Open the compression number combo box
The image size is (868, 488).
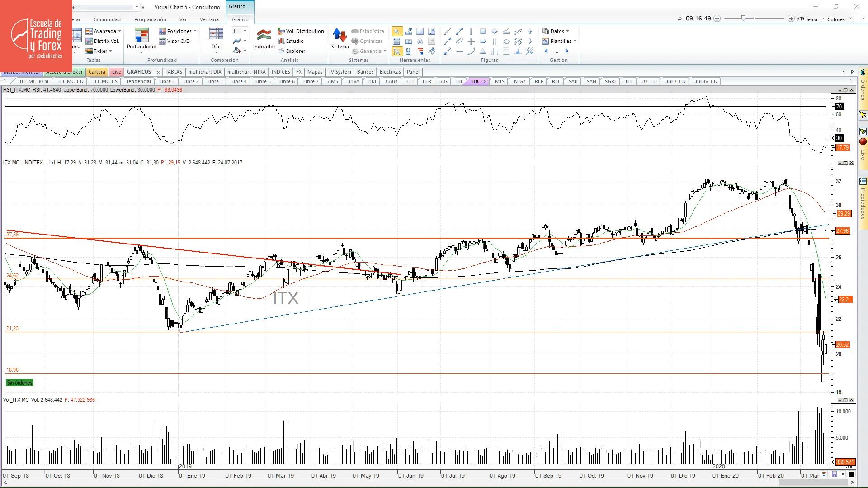[240, 31]
